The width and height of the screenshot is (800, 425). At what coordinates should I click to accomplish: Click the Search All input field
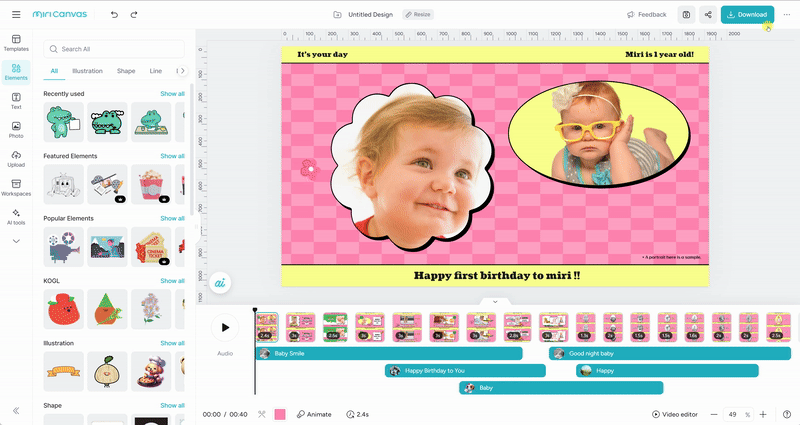click(x=114, y=48)
